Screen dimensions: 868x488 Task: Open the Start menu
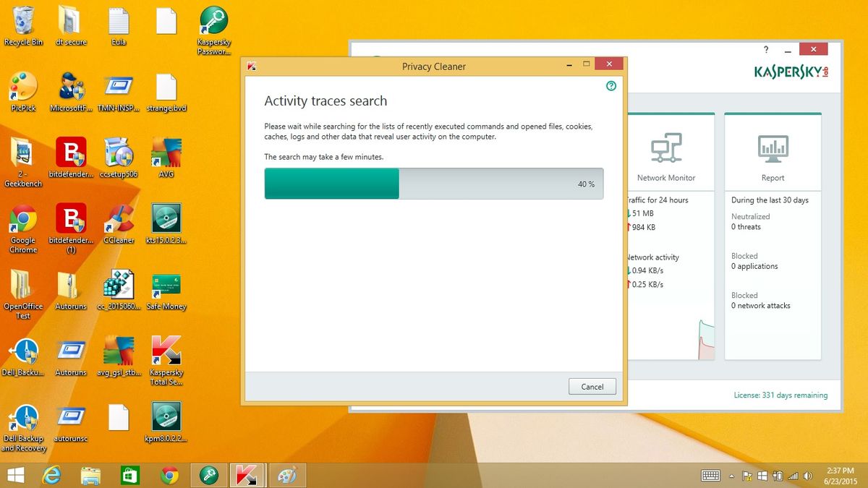(x=14, y=475)
